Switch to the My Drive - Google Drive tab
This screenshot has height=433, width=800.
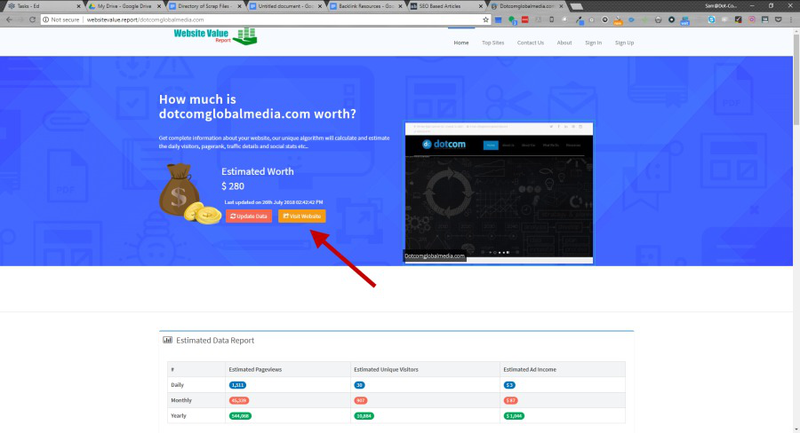[124, 6]
